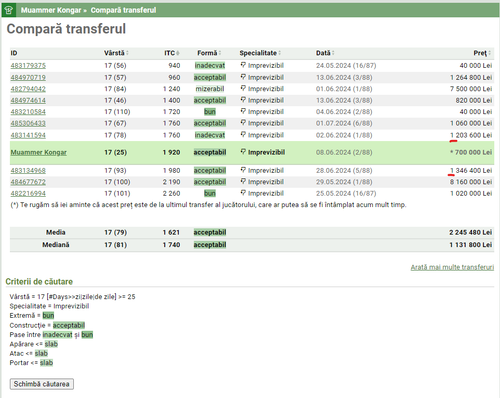500x398 pixels.
Task: Sort table by Preț column
Action: 482,53
